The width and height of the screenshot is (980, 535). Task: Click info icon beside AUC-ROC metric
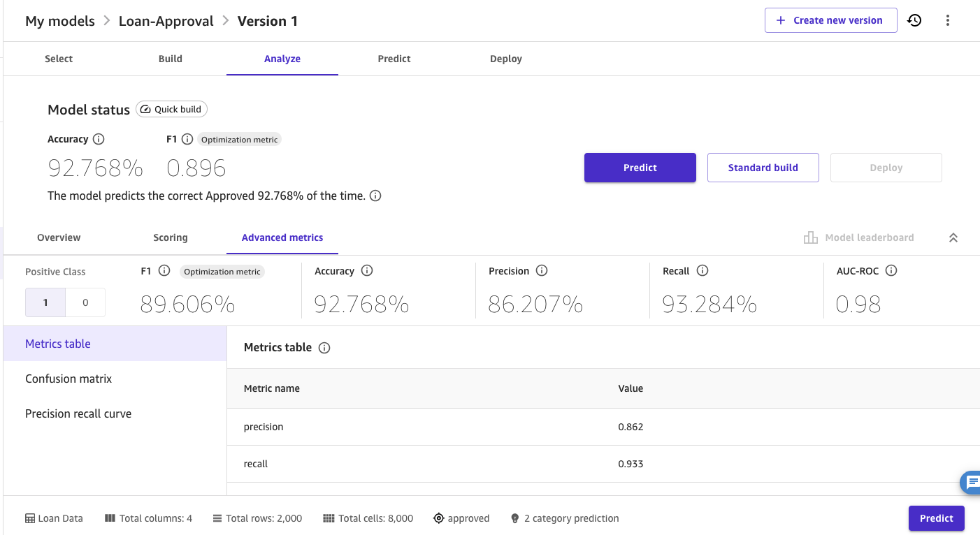coord(891,271)
